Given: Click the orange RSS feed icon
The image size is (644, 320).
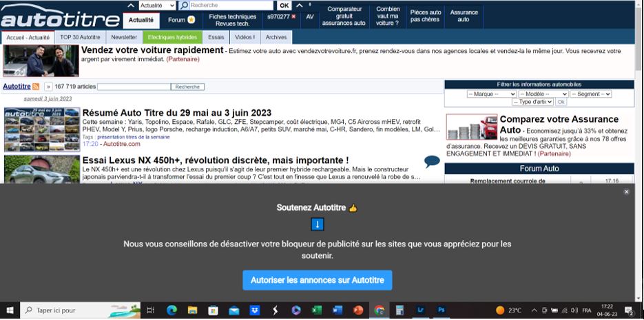Looking at the screenshot, I should 36,87.
